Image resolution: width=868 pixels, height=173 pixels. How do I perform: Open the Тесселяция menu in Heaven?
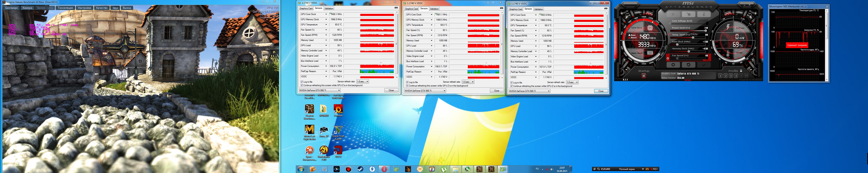tap(65, 8)
